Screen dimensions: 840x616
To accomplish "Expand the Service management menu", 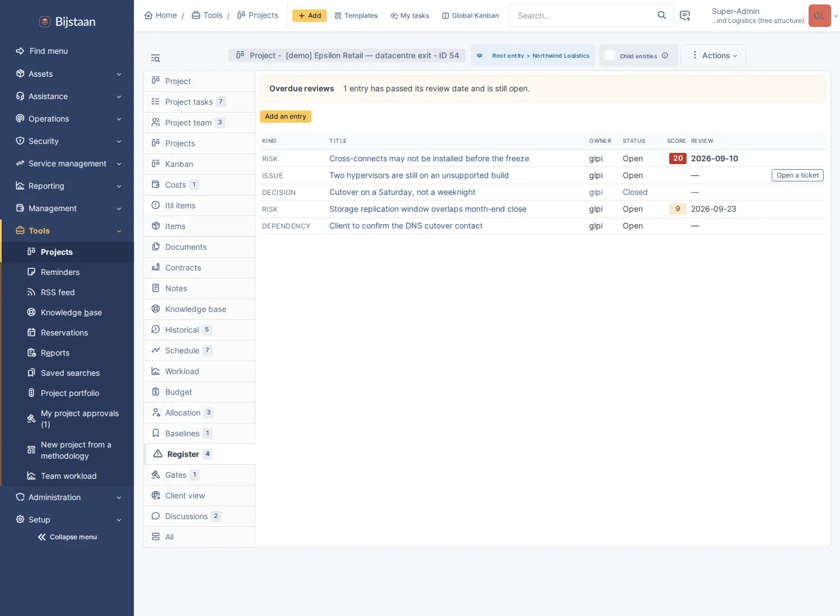I will [x=67, y=164].
